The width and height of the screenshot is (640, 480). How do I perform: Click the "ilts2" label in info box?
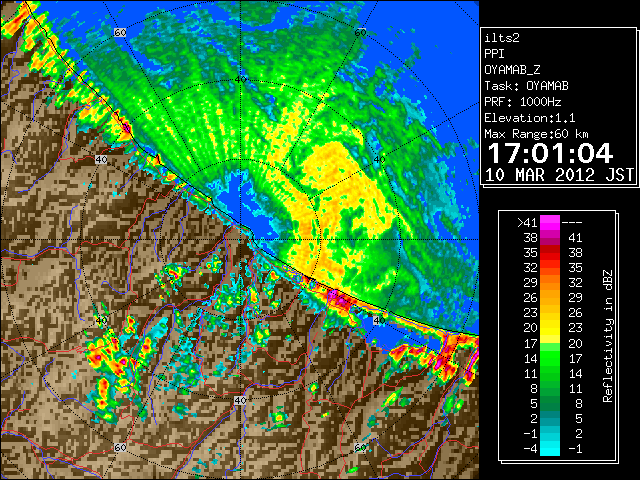pos(502,38)
